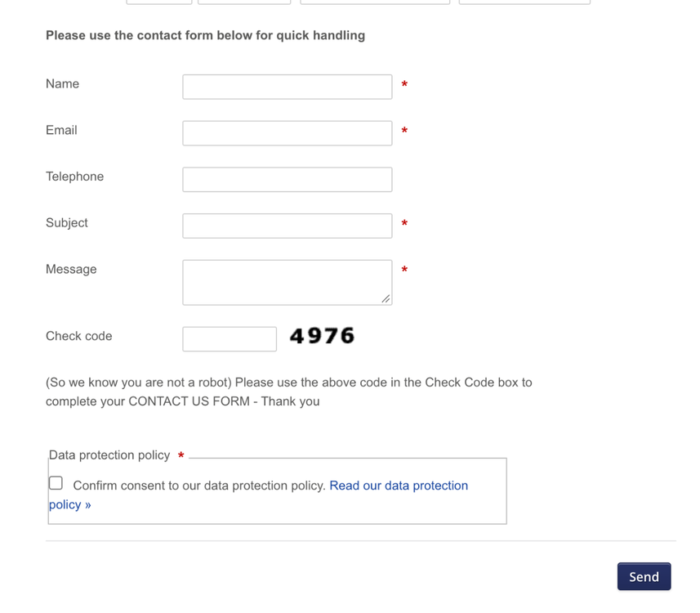Screen dimensions: 700x613
Task: Focus the Check code input box
Action: (230, 339)
